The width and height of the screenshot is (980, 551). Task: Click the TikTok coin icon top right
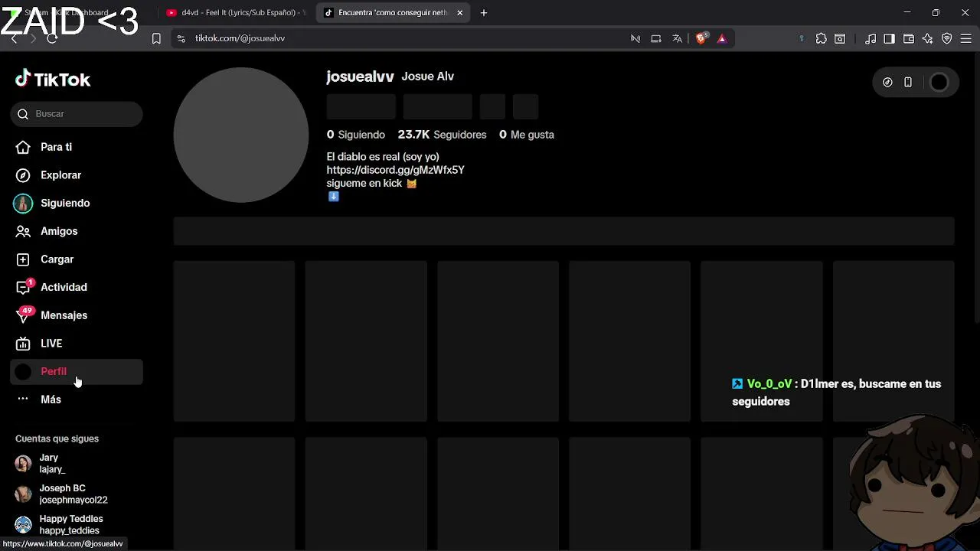(x=887, y=83)
